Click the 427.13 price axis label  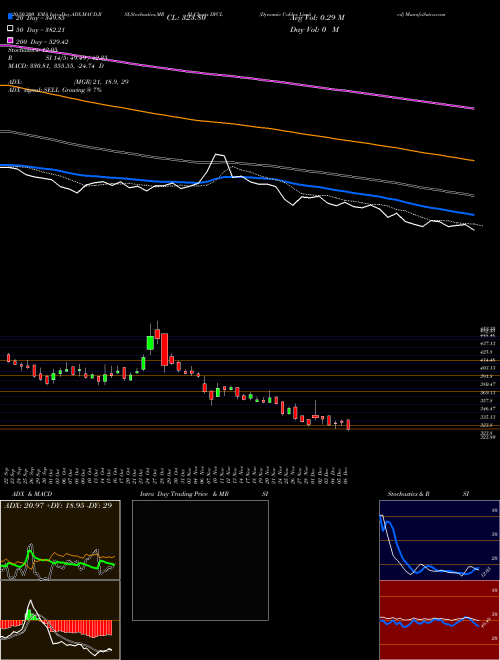tap(489, 343)
